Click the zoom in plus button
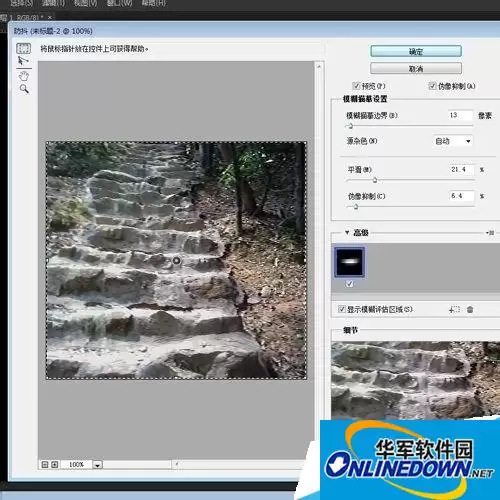Image resolution: width=500 pixels, height=500 pixels. (x=55, y=464)
